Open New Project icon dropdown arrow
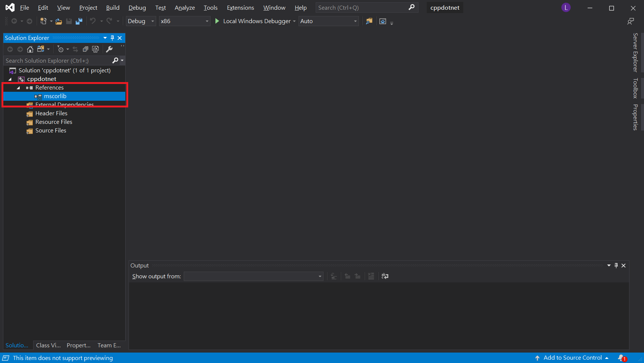 tap(51, 21)
